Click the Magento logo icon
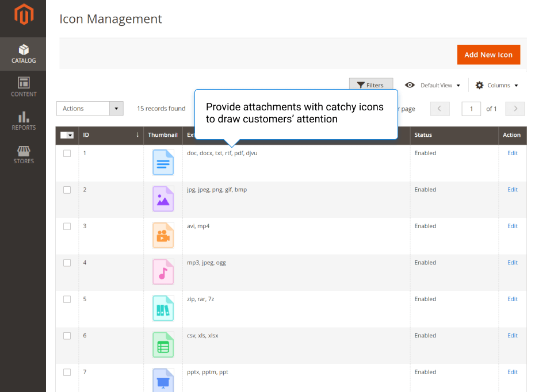This screenshot has width=535, height=392. click(x=23, y=16)
